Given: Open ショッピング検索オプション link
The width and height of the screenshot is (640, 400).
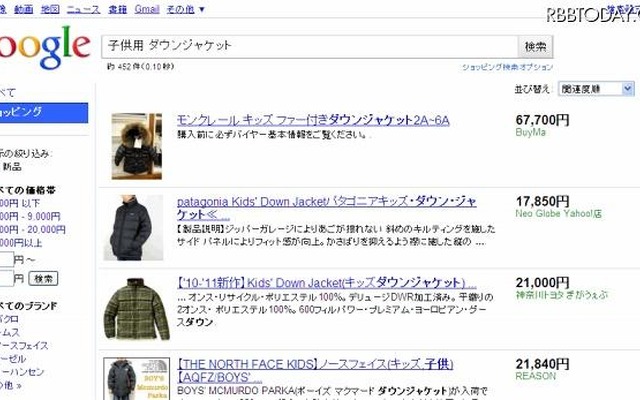Looking at the screenshot, I should (507, 67).
